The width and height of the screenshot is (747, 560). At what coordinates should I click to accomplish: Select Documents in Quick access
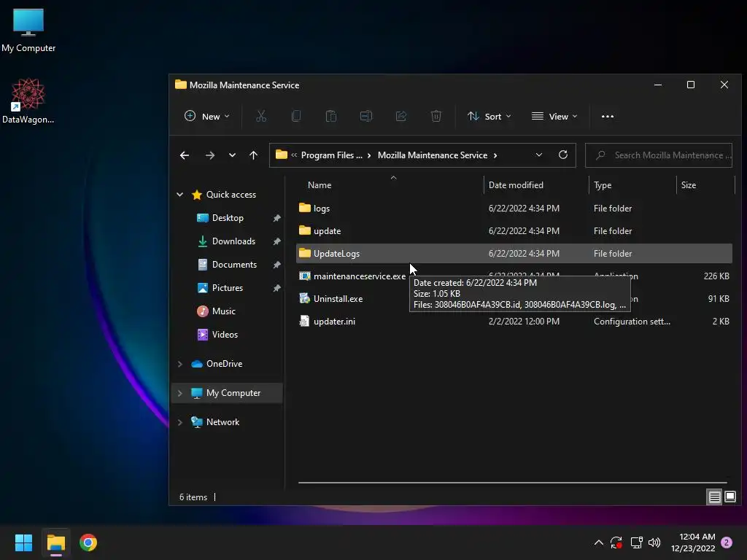point(234,264)
